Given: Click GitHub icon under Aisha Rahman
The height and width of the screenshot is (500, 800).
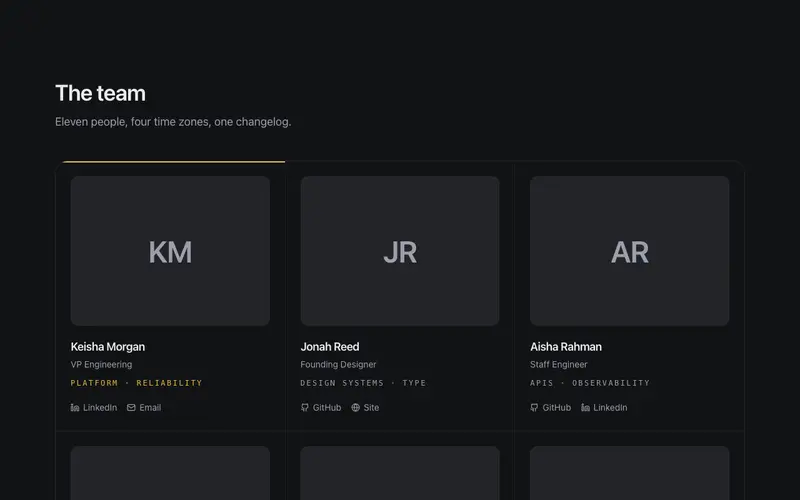Looking at the screenshot, I should 534,408.
